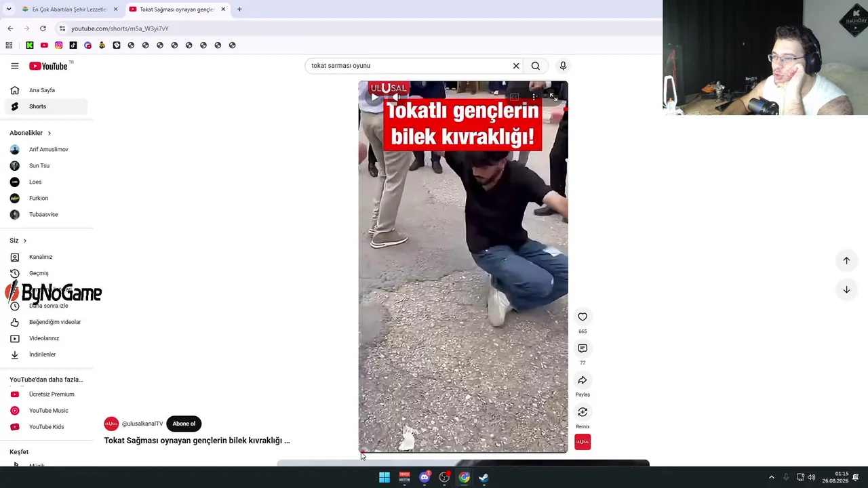This screenshot has width=868, height=488.
Task: Run search with the magnifier button
Action: 536,66
